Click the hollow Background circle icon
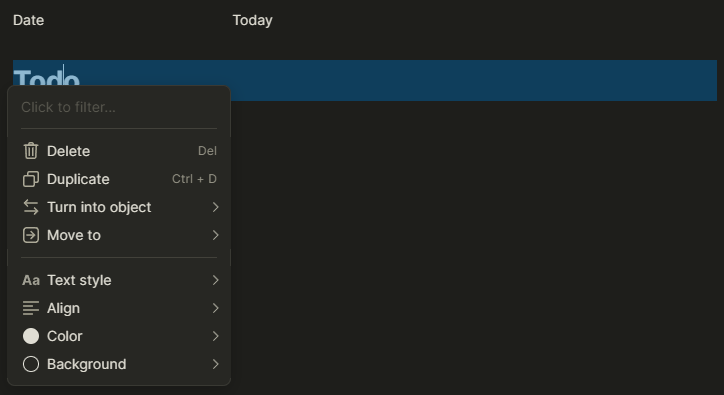Image resolution: width=724 pixels, height=395 pixels. 31,365
